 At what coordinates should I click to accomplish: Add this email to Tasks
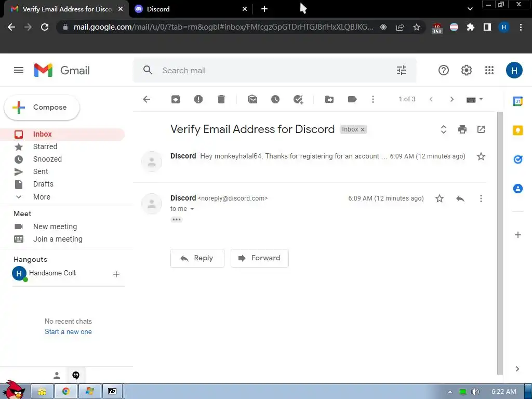[298, 99]
